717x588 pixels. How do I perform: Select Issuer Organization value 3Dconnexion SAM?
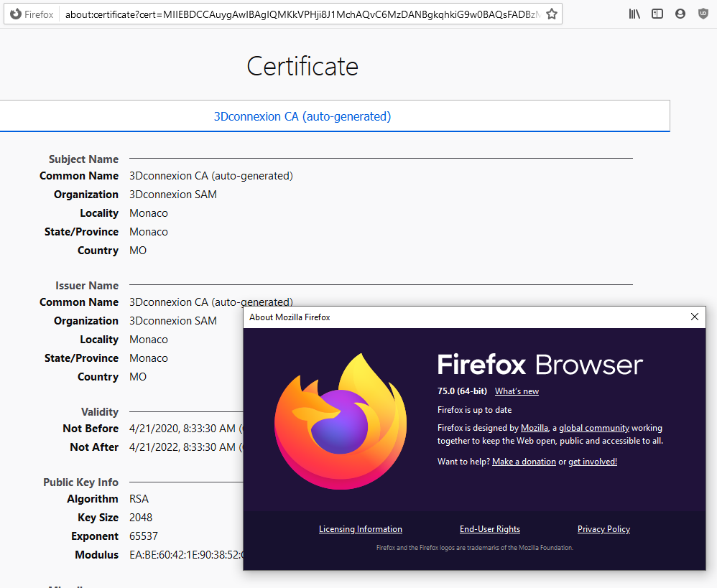(173, 321)
